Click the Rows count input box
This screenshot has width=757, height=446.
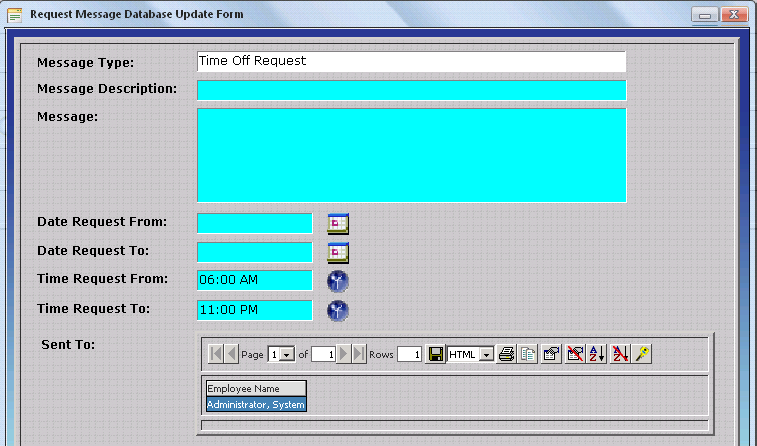click(x=408, y=355)
